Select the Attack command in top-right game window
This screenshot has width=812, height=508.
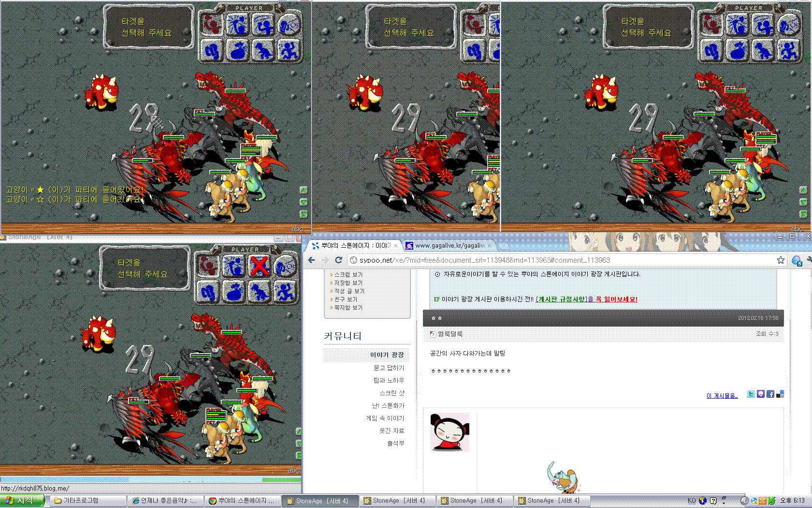[x=711, y=24]
